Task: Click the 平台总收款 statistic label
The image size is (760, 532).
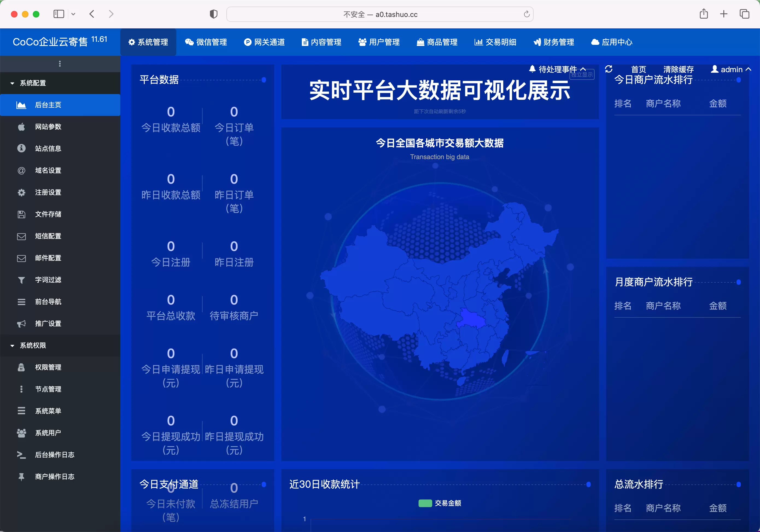Action: (171, 315)
